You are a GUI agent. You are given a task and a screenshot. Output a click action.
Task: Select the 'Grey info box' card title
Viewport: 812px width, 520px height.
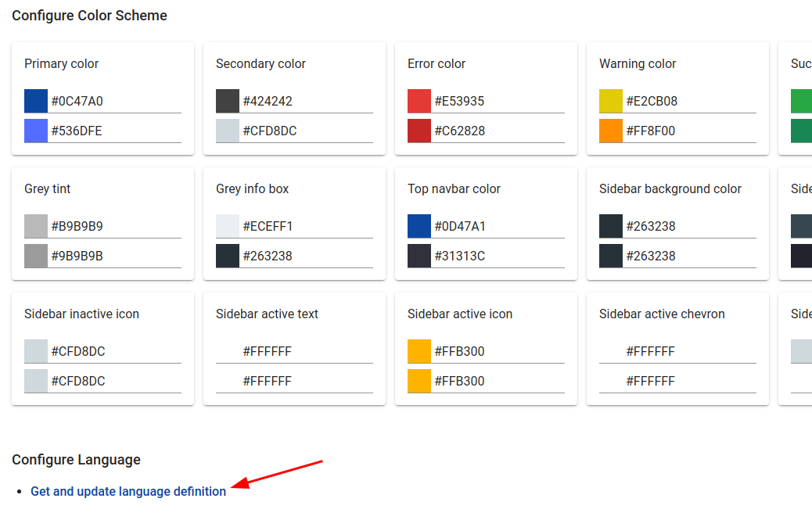[252, 189]
